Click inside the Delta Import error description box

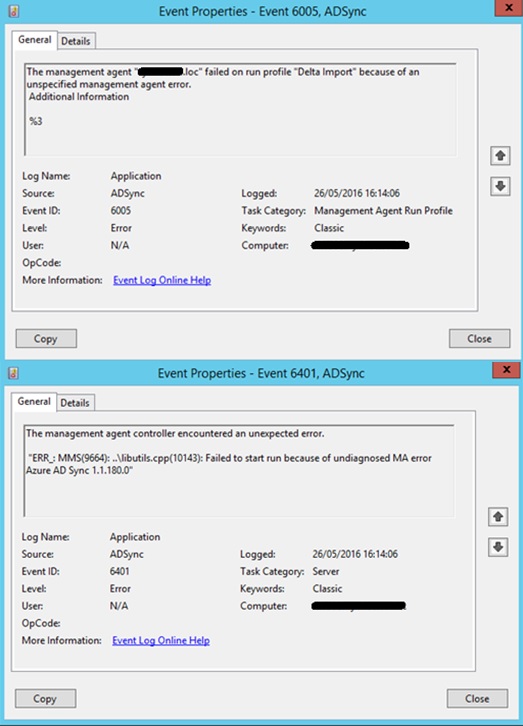pyautogui.click(x=240, y=110)
